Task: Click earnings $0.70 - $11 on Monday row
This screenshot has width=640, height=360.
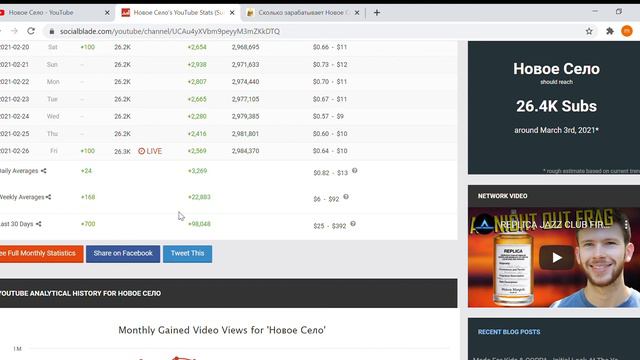Action: pos(330,82)
